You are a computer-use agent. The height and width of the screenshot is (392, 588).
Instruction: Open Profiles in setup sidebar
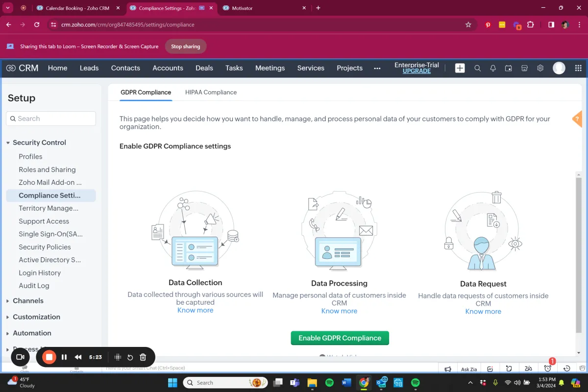point(30,157)
